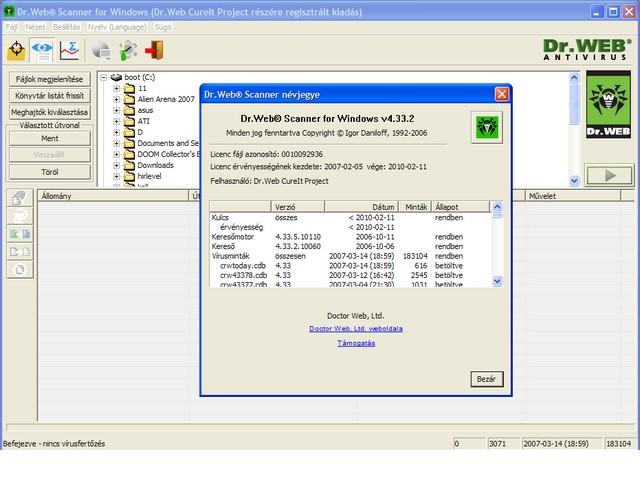The image size is (640, 480).
Task: Maximize the Dr.Web Scanner main window
Action: point(613,12)
